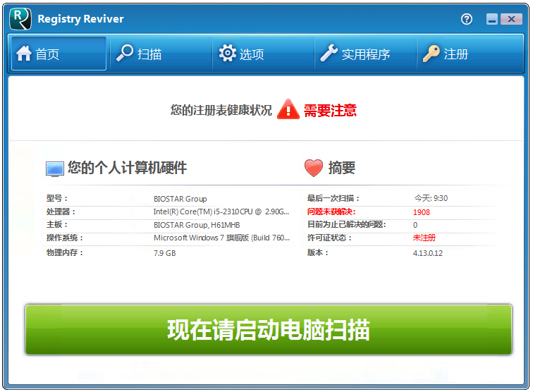The image size is (533, 392).
Task: Click the 您的个人计算机硬件 heading
Action: [127, 168]
